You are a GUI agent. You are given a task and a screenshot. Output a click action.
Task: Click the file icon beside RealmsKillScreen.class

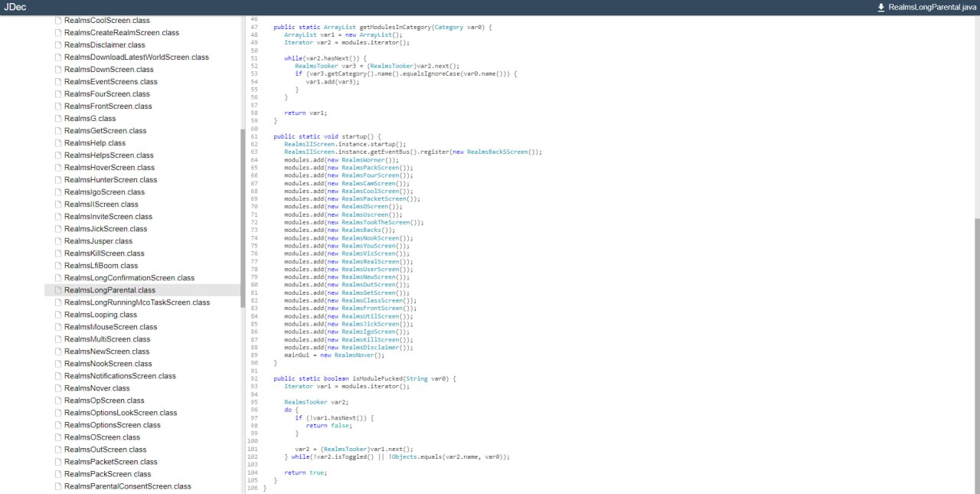point(58,254)
